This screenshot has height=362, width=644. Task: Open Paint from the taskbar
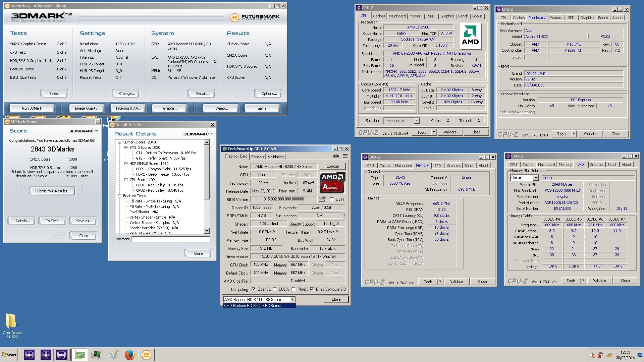coord(113,355)
